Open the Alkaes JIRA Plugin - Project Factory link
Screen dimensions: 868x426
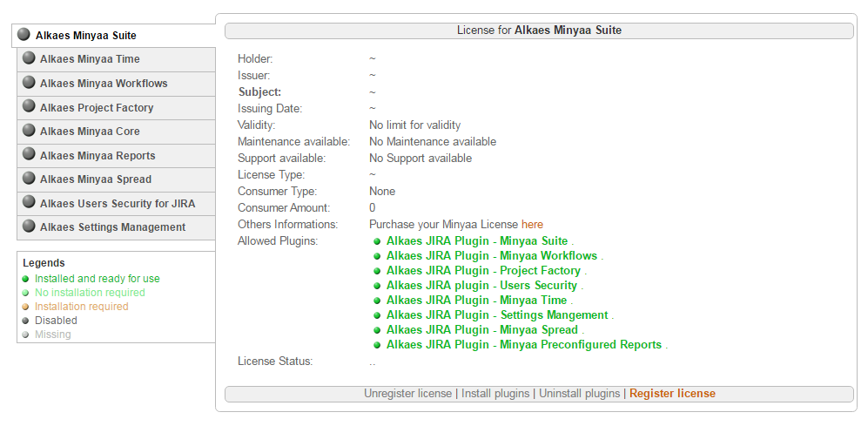[x=483, y=271]
